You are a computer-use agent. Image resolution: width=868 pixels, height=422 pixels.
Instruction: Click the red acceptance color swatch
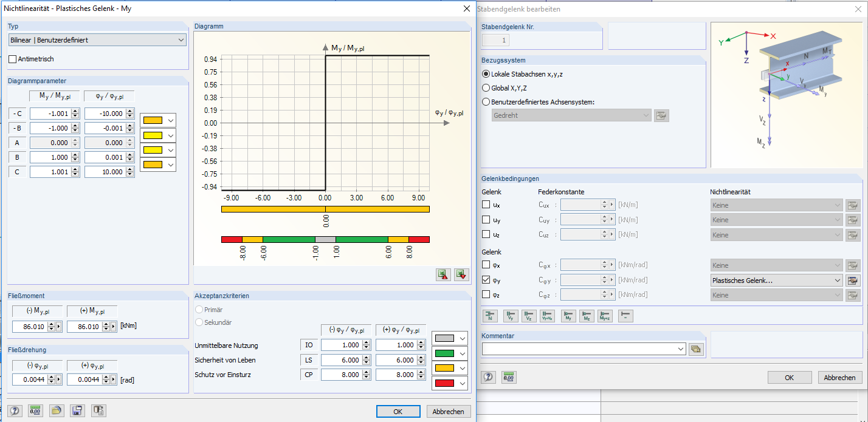point(444,384)
